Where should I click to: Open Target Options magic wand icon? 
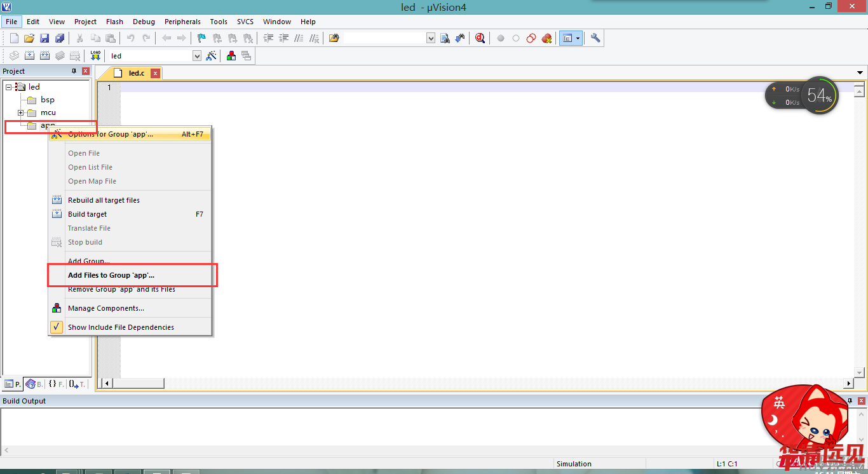click(212, 56)
